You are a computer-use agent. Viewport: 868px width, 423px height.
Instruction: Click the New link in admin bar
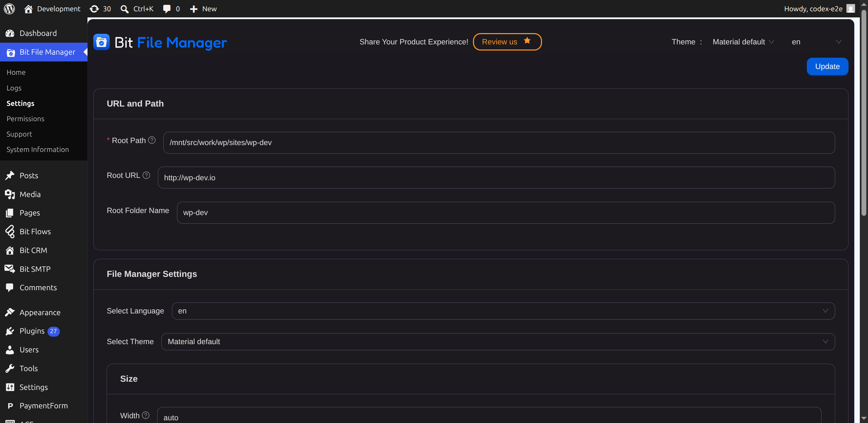click(209, 9)
